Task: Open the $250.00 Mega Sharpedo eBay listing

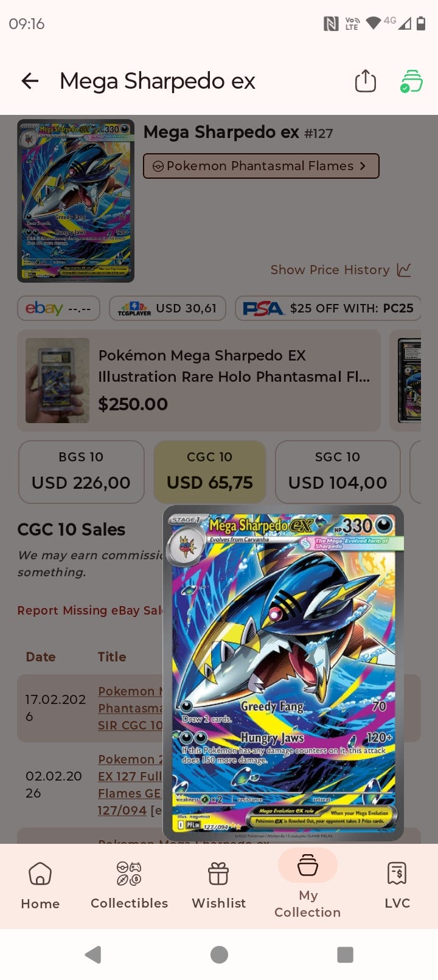Action: pos(199,380)
